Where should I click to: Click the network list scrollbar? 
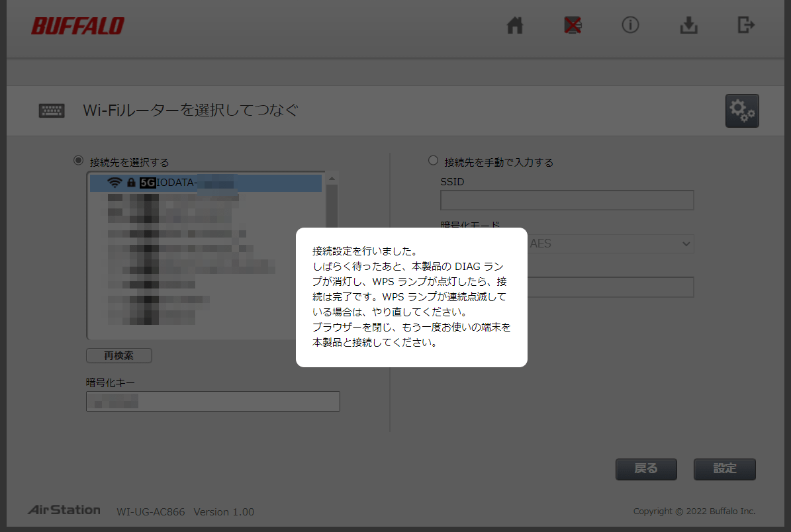tap(332, 212)
